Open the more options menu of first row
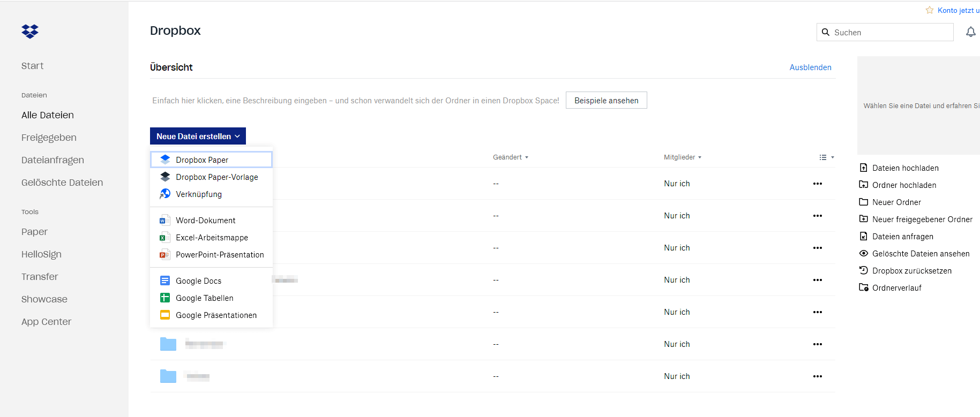The image size is (980, 417). (x=817, y=184)
